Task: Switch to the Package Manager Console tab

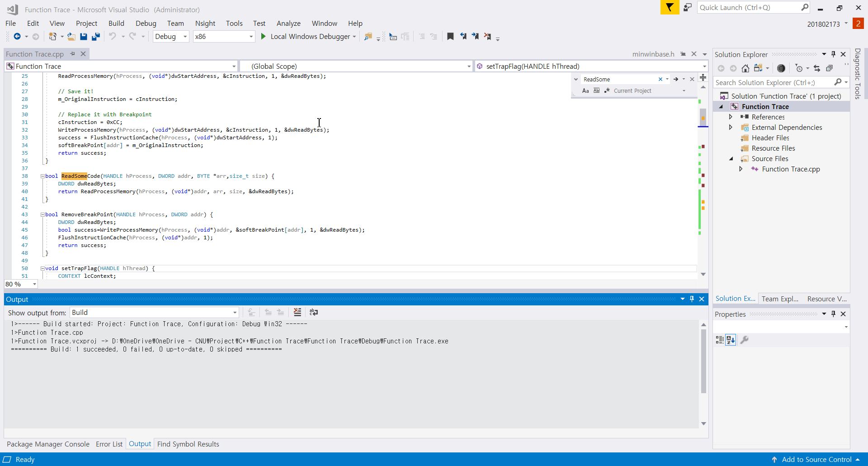Action: (48, 444)
